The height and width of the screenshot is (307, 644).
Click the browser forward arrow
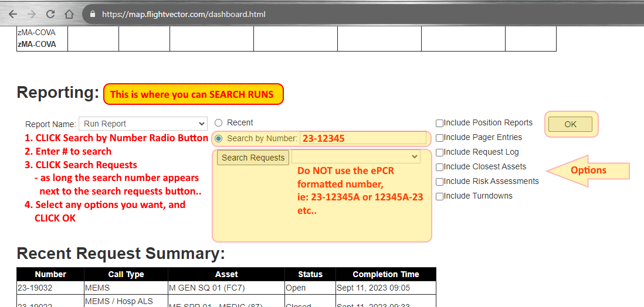[x=32, y=14]
